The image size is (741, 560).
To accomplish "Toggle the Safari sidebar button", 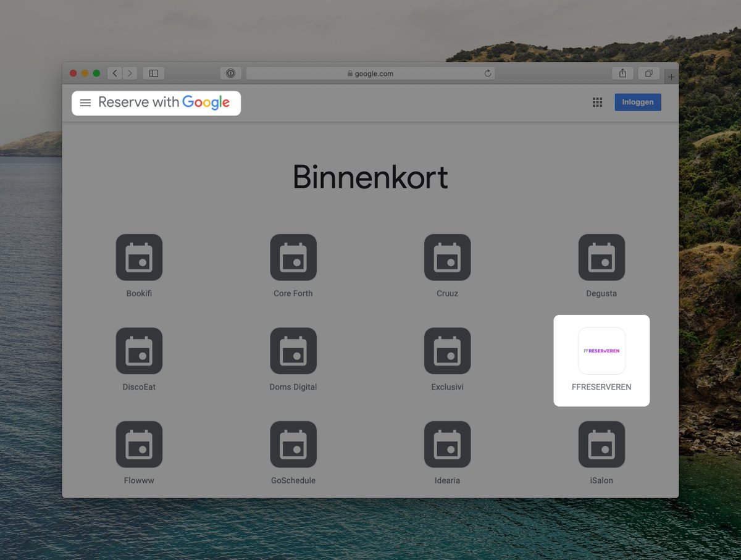I will click(x=154, y=73).
